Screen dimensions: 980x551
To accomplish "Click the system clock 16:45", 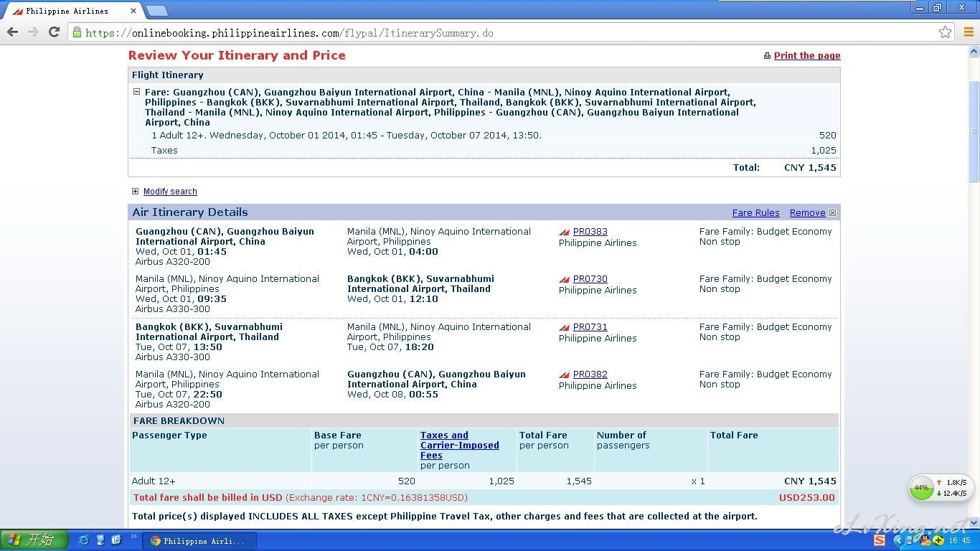I will pyautogui.click(x=959, y=541).
